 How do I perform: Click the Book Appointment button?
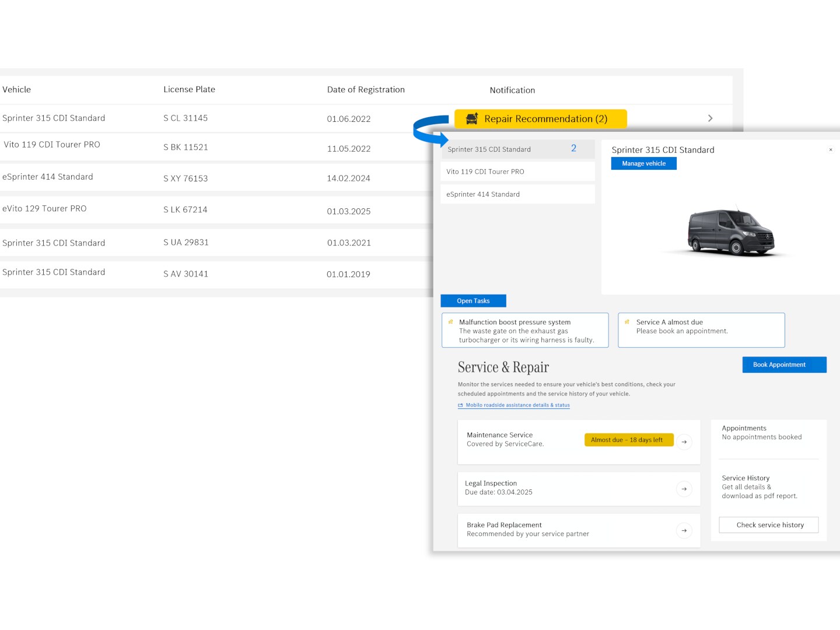(784, 364)
